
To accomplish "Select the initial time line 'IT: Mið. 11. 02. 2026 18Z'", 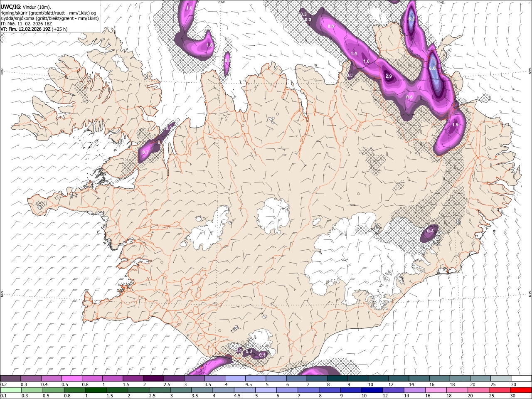I will (x=26, y=24).
